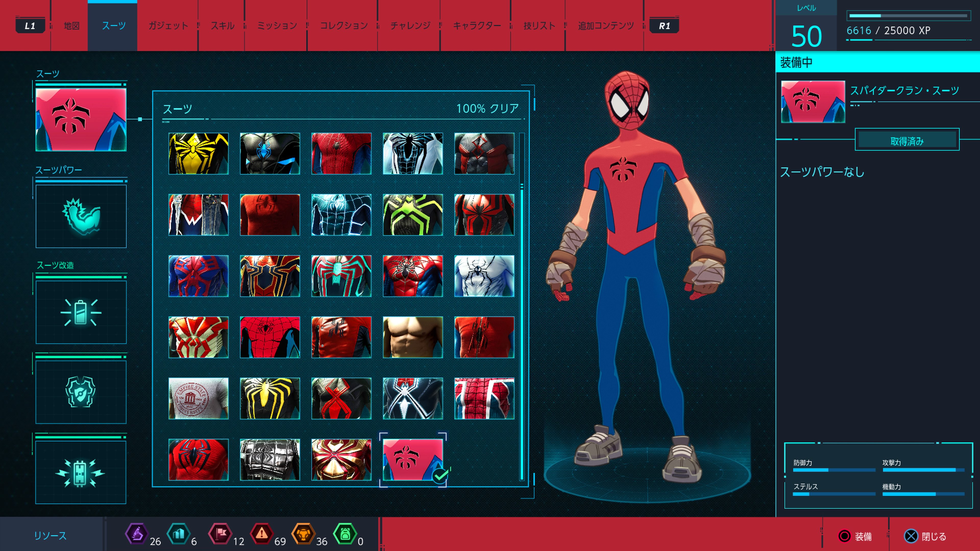Screen dimensions: 980x551
Task: Click the L1 shoulder button indicator
Action: pos(30,26)
